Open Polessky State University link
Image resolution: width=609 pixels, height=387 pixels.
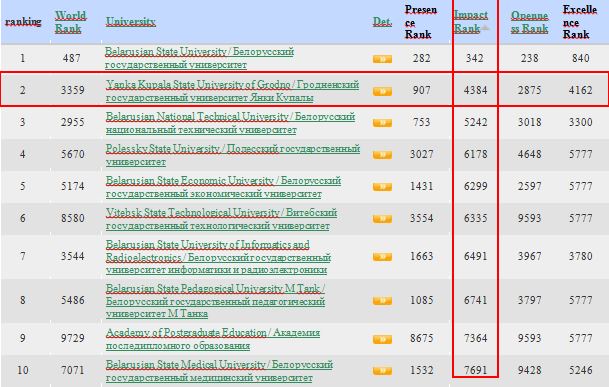point(233,155)
